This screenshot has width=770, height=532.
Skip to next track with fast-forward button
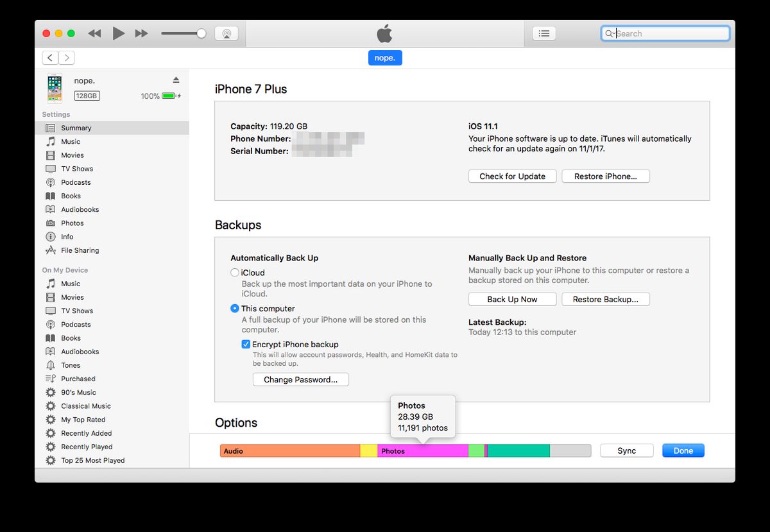click(142, 33)
